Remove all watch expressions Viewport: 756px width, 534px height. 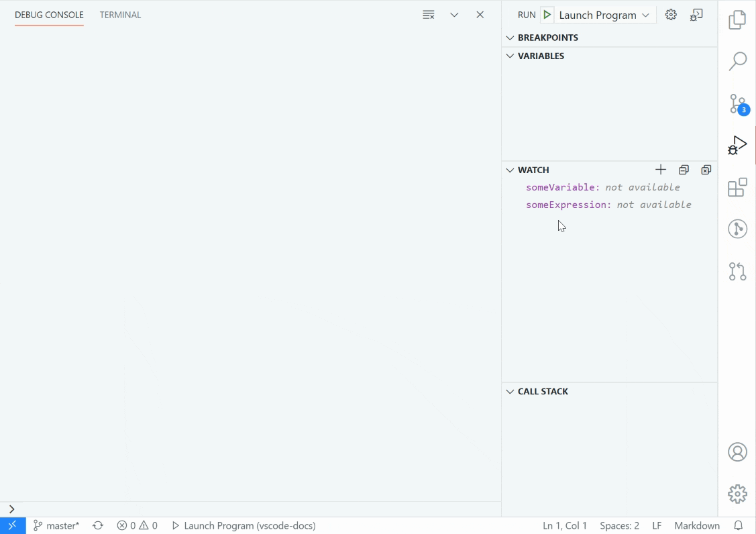706,170
